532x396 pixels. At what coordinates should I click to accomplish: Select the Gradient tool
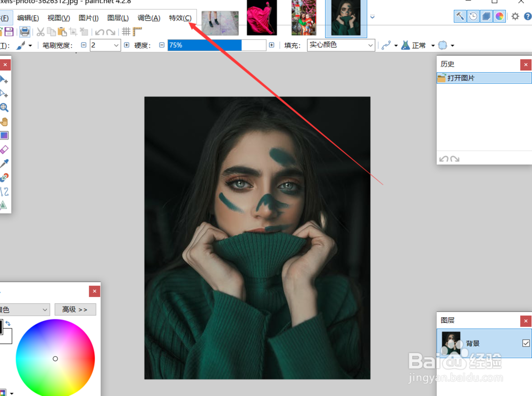point(4,135)
